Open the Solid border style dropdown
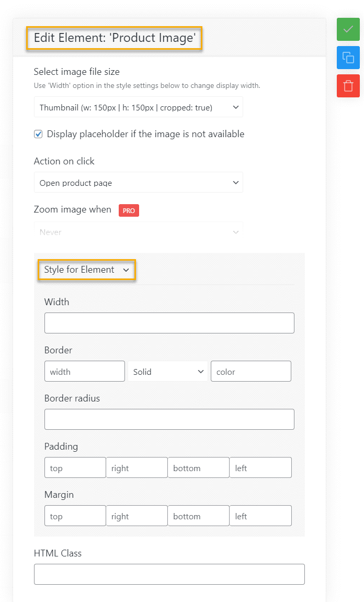Image resolution: width=364 pixels, height=602 pixels. pyautogui.click(x=167, y=371)
